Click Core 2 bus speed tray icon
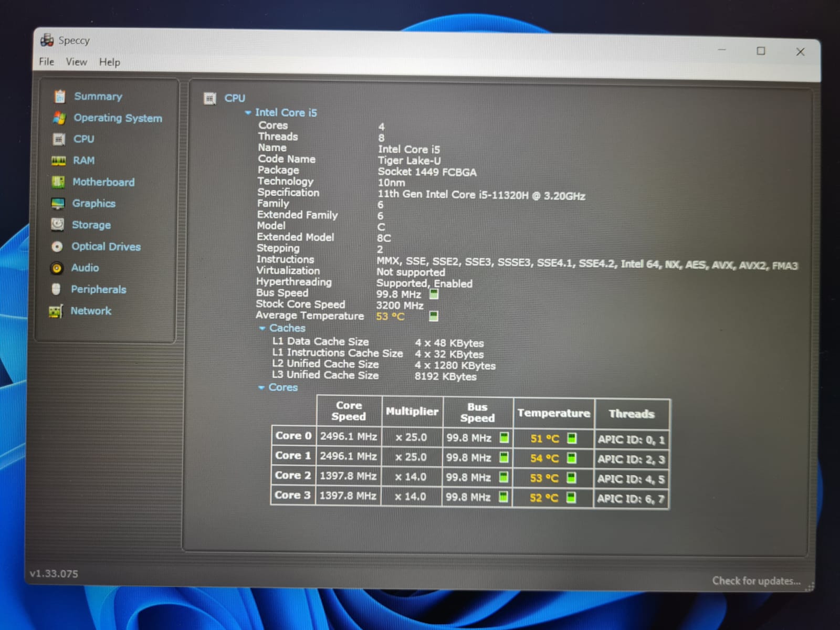This screenshot has height=630, width=840. click(x=503, y=477)
